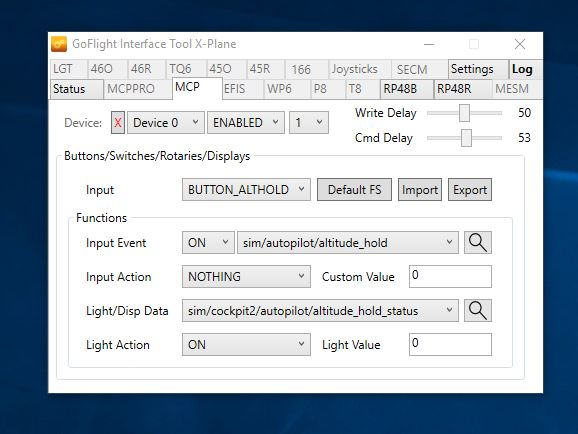Click the GoFlight app icon in title bar
Viewport: 578px width, 434px height.
pos(59,44)
